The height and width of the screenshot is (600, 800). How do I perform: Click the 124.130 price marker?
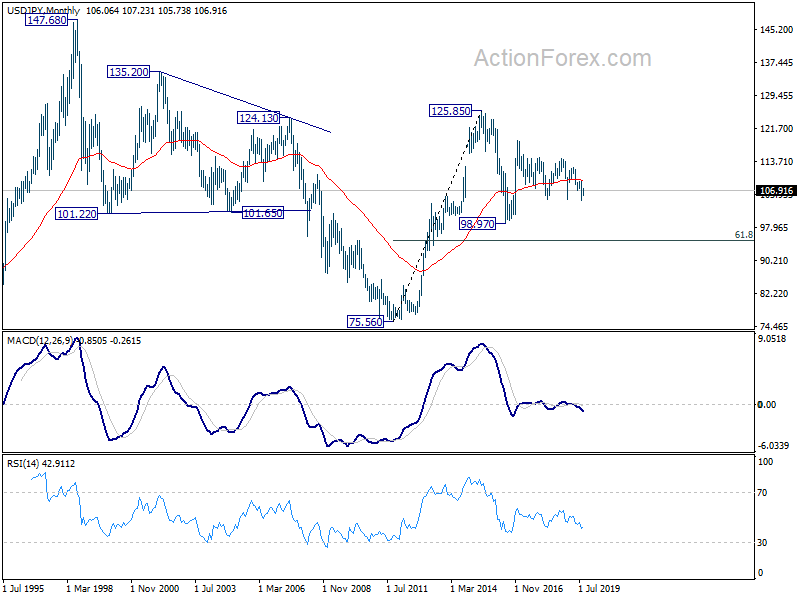259,118
